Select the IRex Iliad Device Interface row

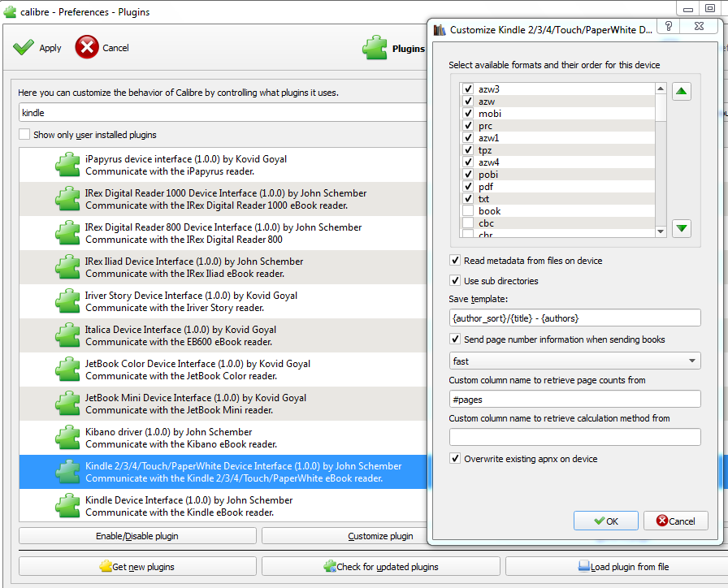[223, 267]
